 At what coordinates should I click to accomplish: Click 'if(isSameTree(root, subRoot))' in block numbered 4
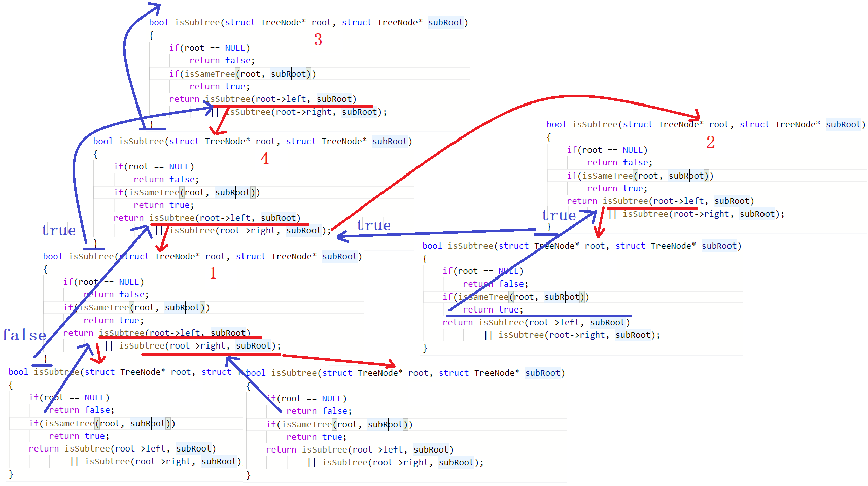click(187, 192)
